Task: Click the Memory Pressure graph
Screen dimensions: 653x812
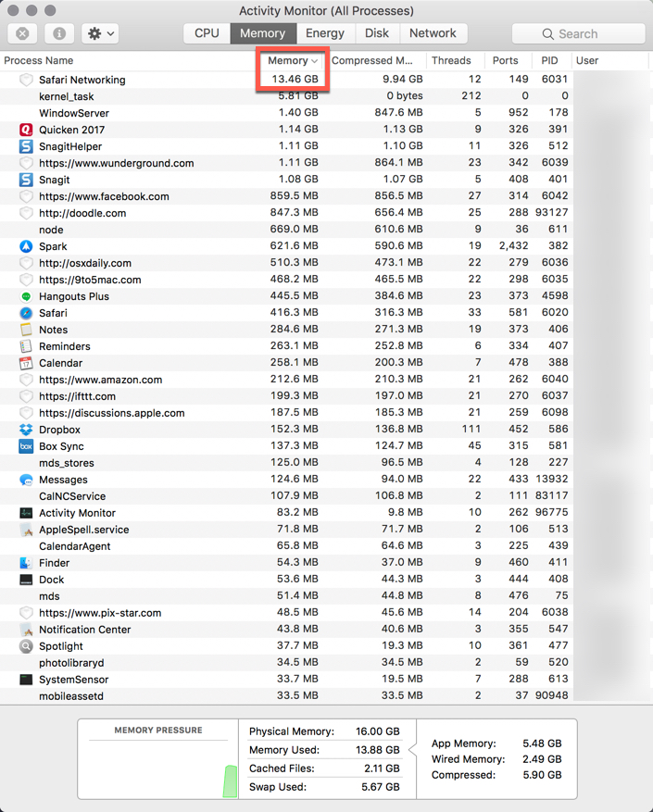Action: pos(158,770)
